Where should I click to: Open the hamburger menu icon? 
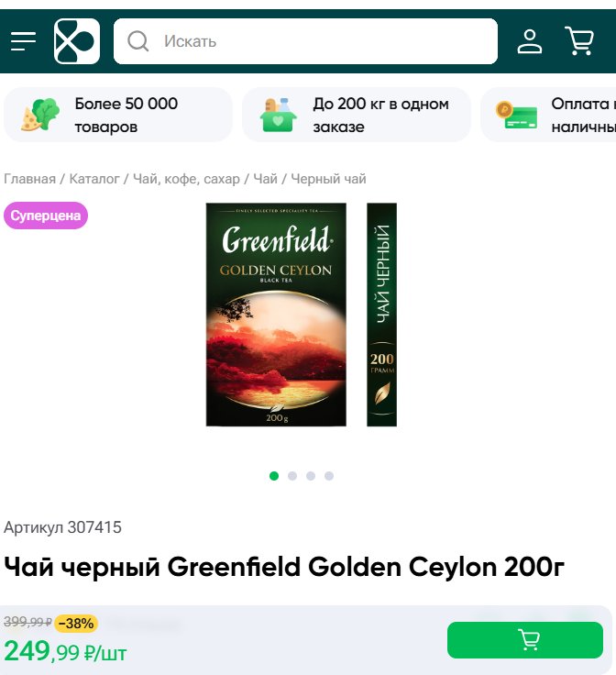point(23,41)
